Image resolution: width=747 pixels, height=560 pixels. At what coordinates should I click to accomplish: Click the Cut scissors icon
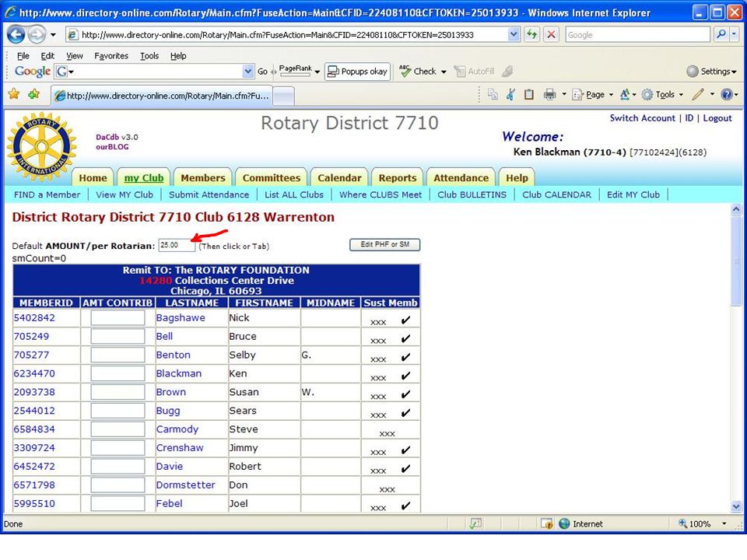click(510, 94)
